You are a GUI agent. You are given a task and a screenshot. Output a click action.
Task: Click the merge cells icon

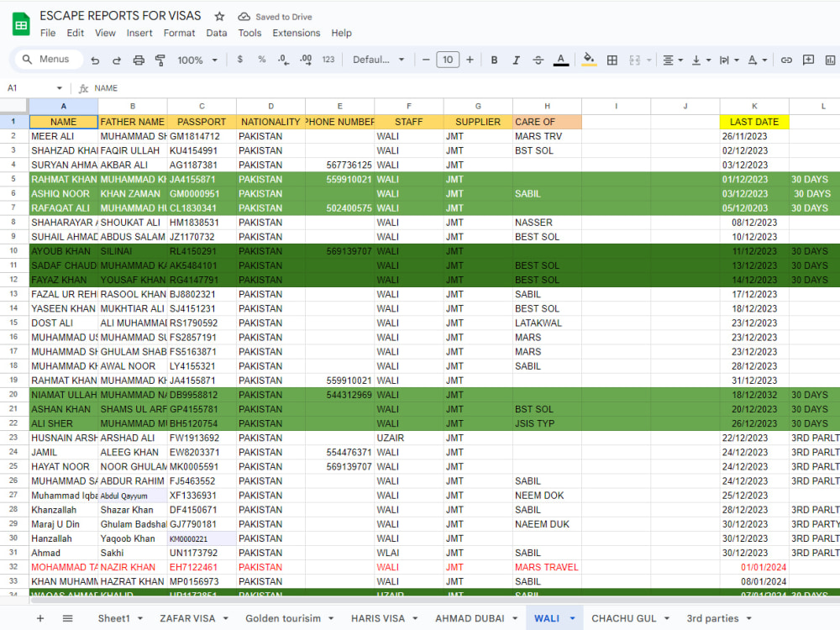click(635, 60)
